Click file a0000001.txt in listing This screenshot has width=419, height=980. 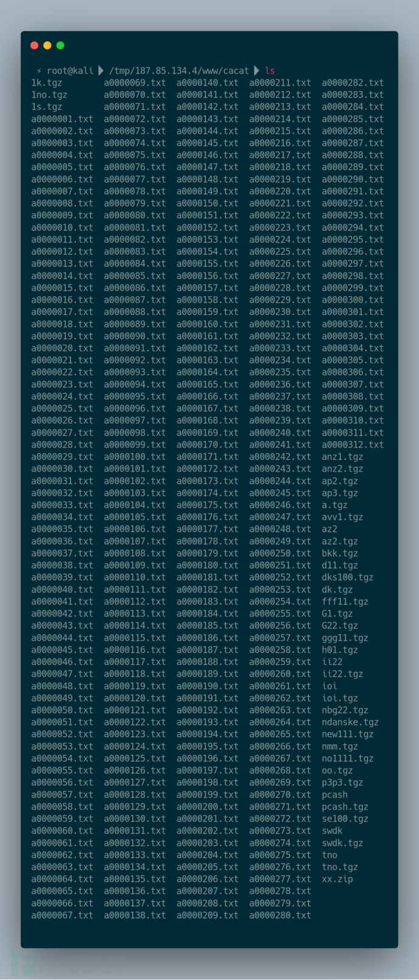[x=62, y=119]
